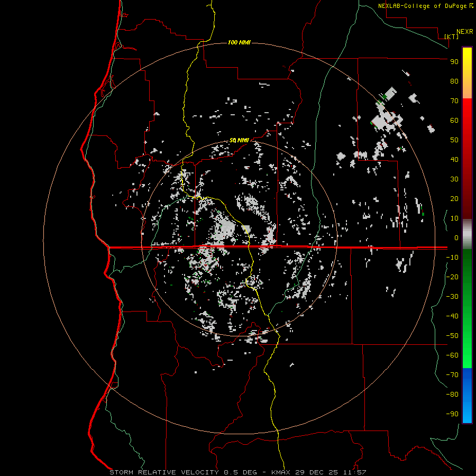This screenshot has width=476, height=476.
Task: Click the 40 value on the velocity scale
Action: click(454, 159)
